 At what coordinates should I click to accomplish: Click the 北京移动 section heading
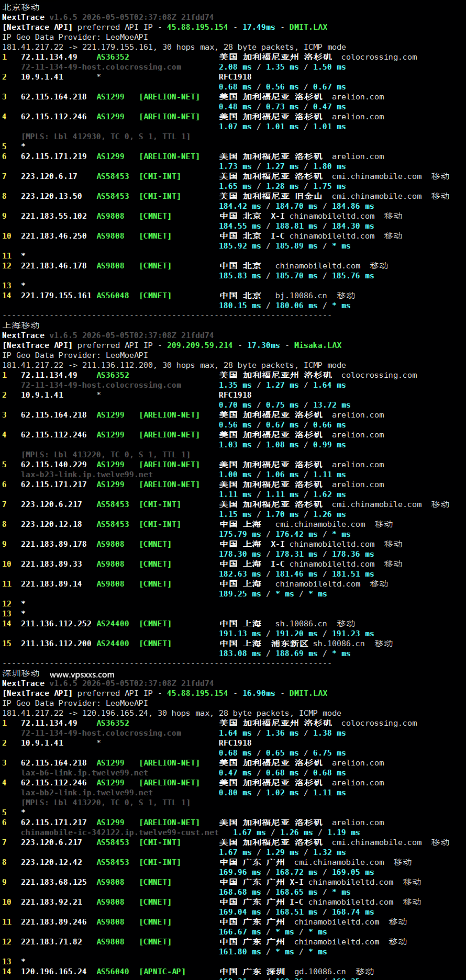pyautogui.click(x=21, y=7)
